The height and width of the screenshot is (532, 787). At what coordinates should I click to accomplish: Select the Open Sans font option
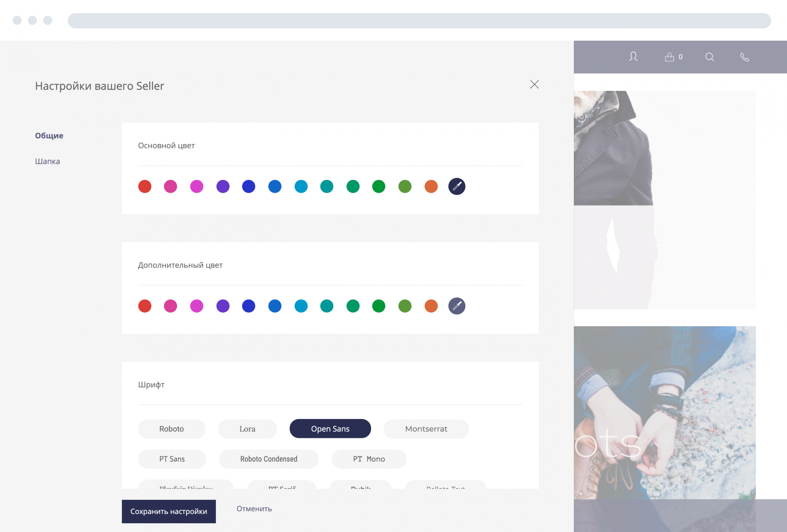pyautogui.click(x=330, y=429)
